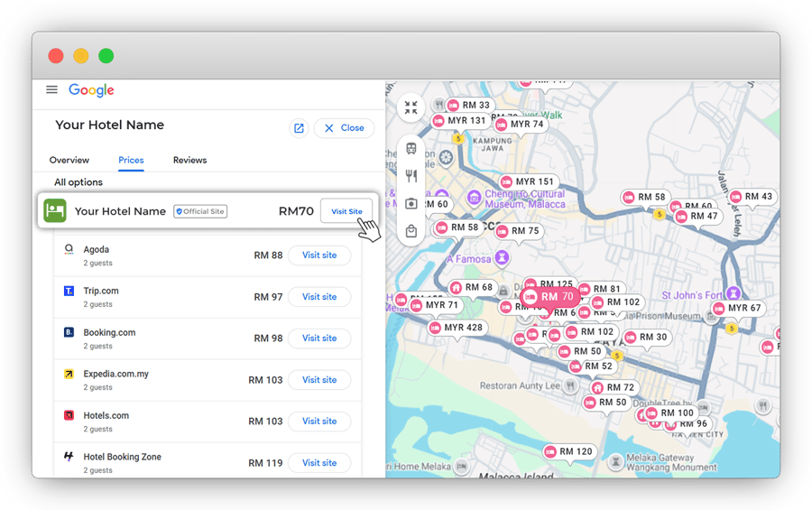Select the RM 75 map pin
The image size is (812, 510).
(519, 231)
